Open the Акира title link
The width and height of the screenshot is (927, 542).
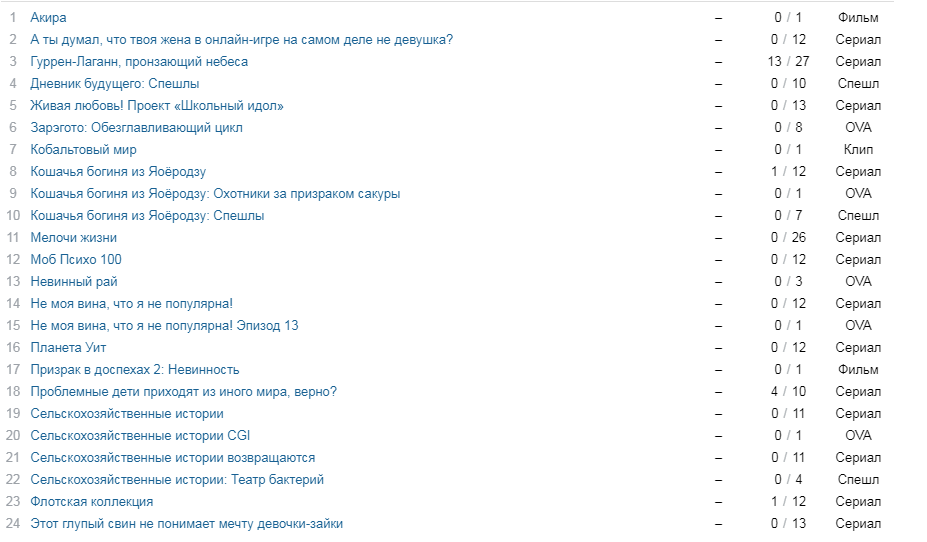point(48,18)
